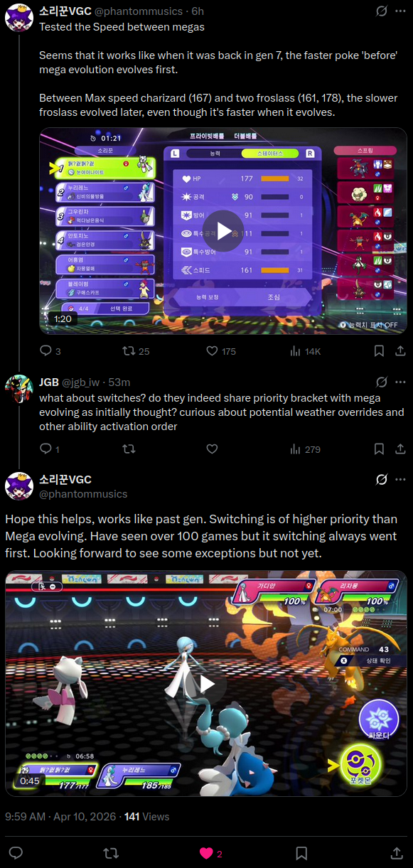Screen dimensions: 413x868
Task: Play the first video with stats screen
Action: click(223, 231)
